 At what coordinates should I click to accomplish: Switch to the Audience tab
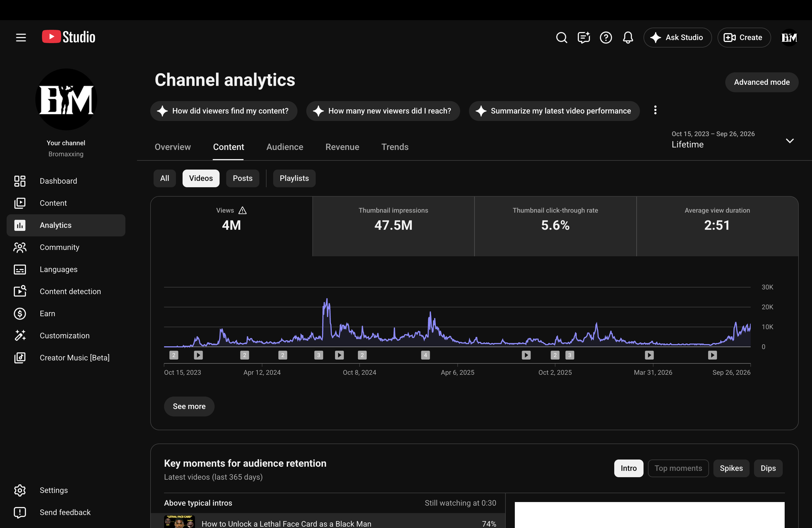tap(284, 147)
